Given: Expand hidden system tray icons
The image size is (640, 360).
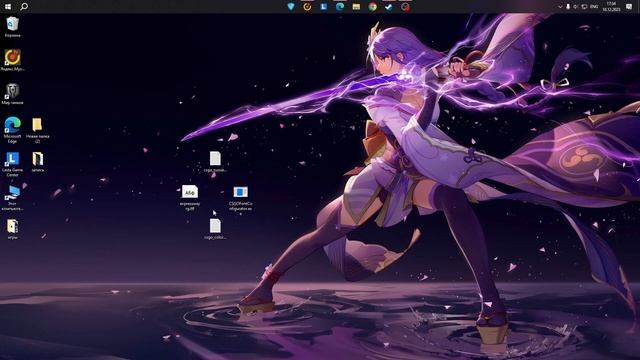Looking at the screenshot, I should (560, 7).
